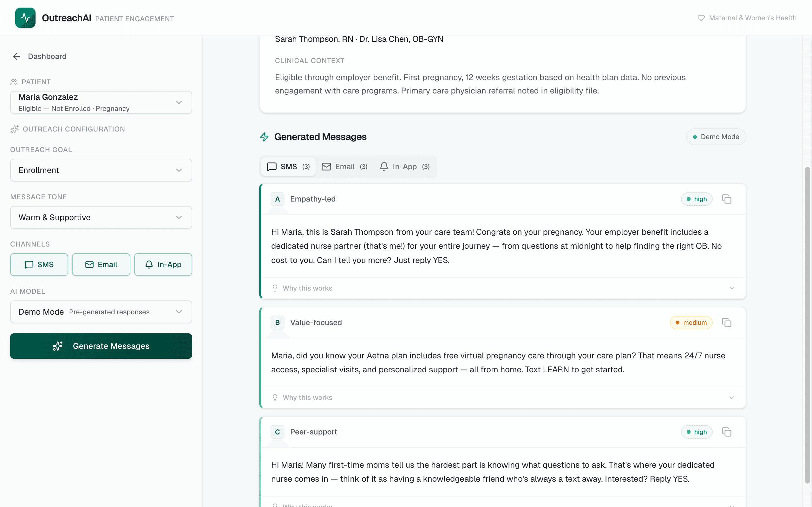Click the lightning bolt beside Generated Messages
This screenshot has width=812, height=507.
click(264, 137)
